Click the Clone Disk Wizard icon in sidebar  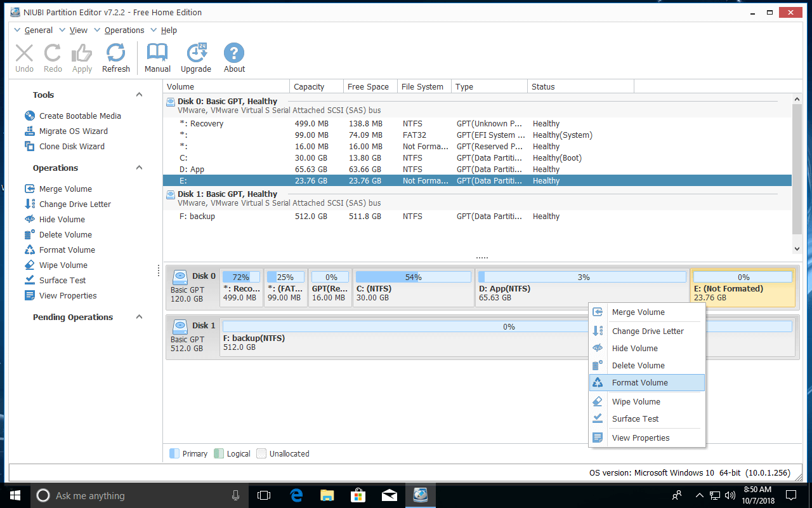[29, 146]
